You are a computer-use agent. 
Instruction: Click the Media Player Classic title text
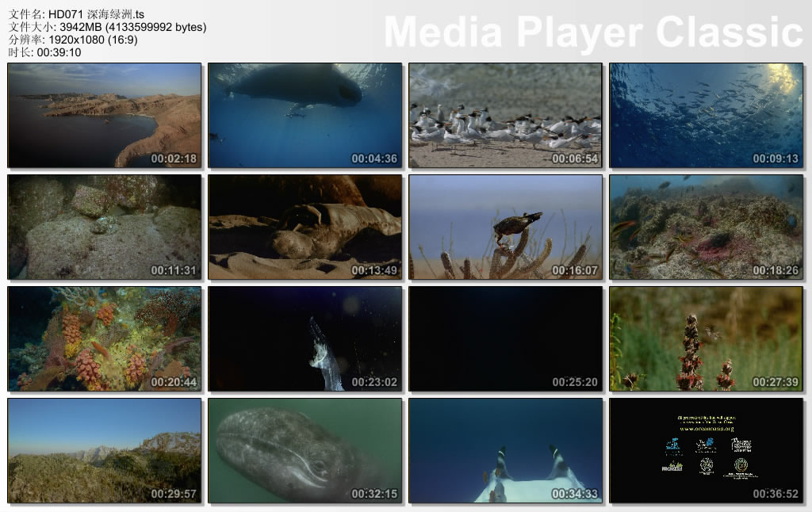pyautogui.click(x=593, y=32)
